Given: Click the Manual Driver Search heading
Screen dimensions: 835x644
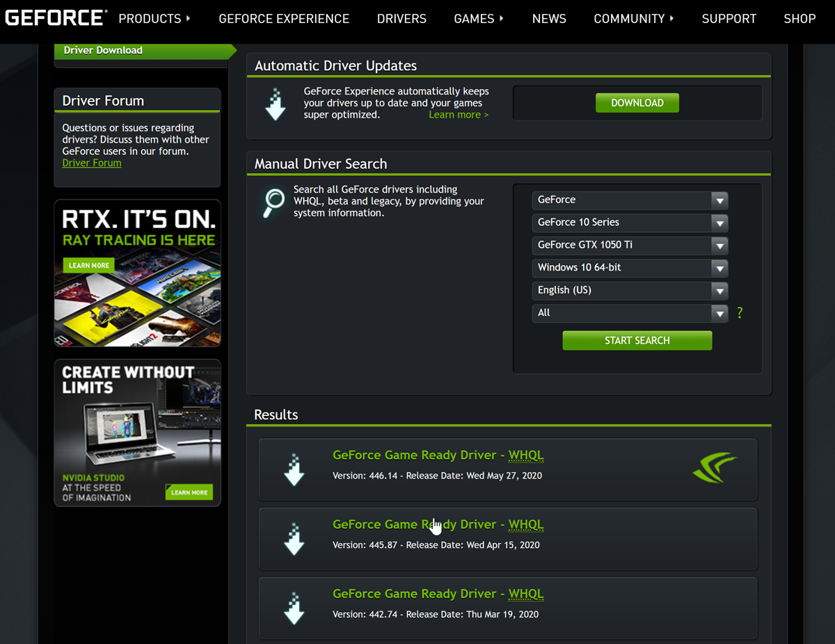Looking at the screenshot, I should [320, 164].
